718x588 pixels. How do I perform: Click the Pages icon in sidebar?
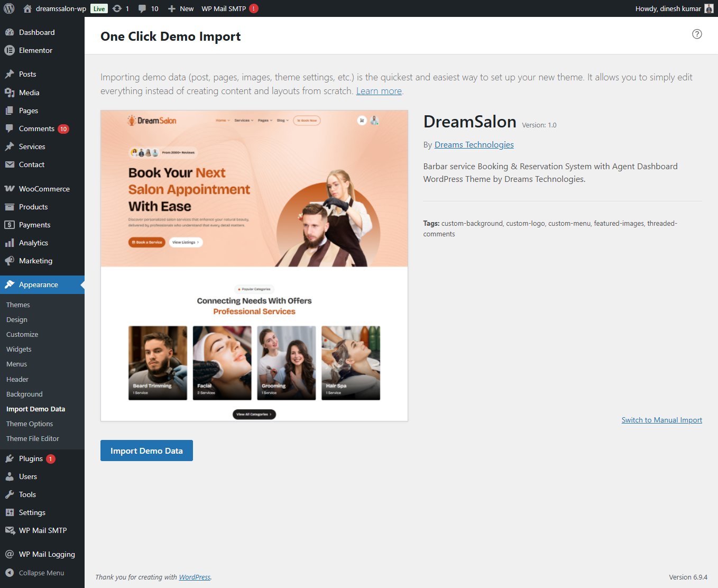(10, 111)
